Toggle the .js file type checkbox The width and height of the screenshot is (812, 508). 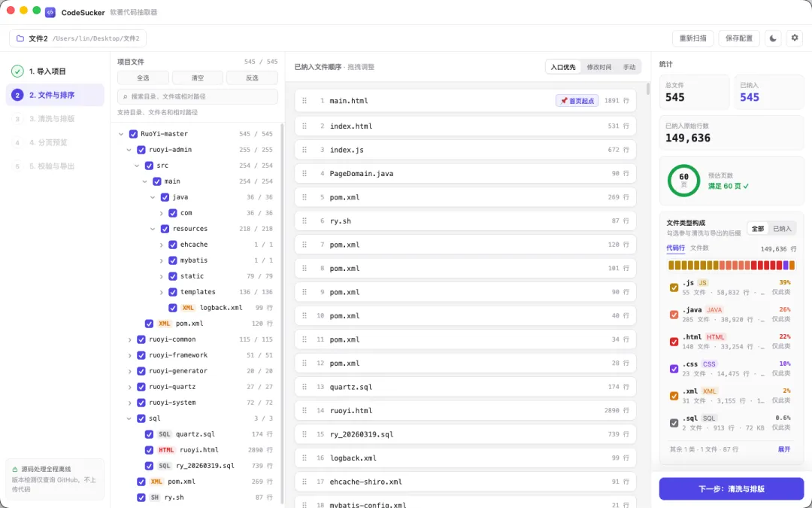[x=674, y=287]
